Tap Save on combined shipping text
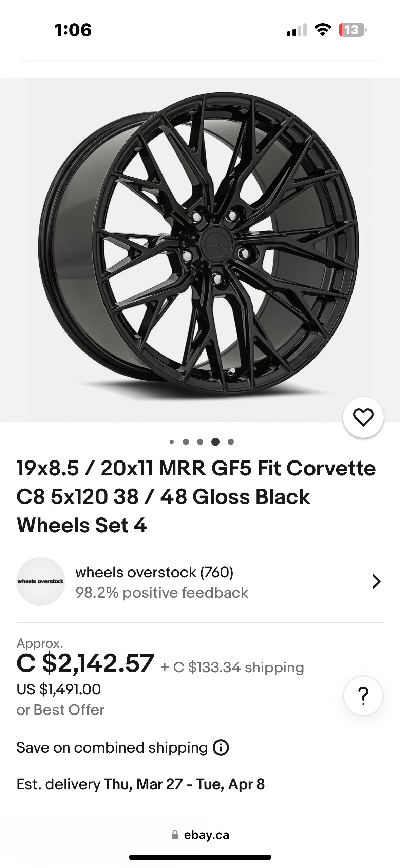The width and height of the screenshot is (400, 868). [x=112, y=748]
